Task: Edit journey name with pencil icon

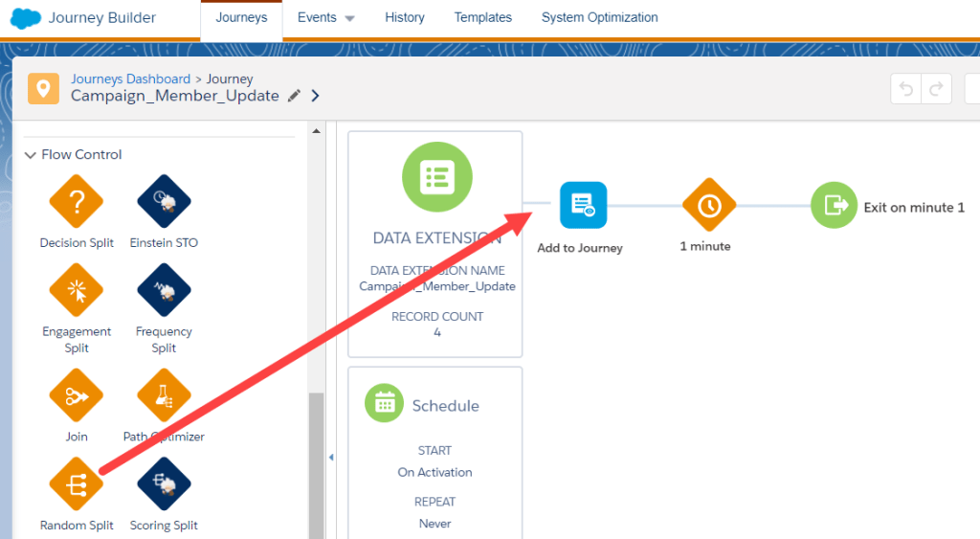Action: (x=294, y=96)
